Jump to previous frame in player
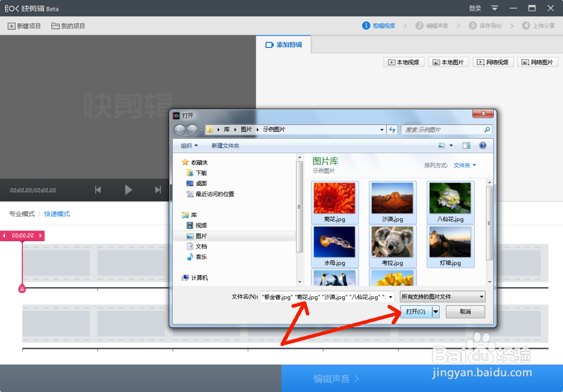 coord(97,190)
